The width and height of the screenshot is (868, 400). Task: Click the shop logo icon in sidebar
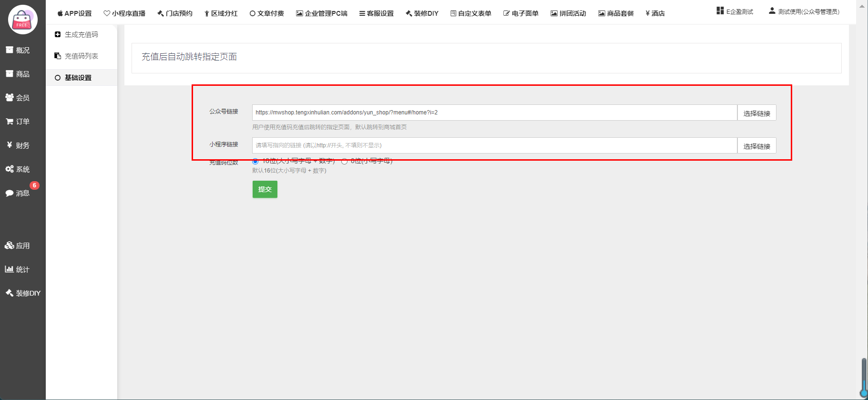(x=22, y=20)
